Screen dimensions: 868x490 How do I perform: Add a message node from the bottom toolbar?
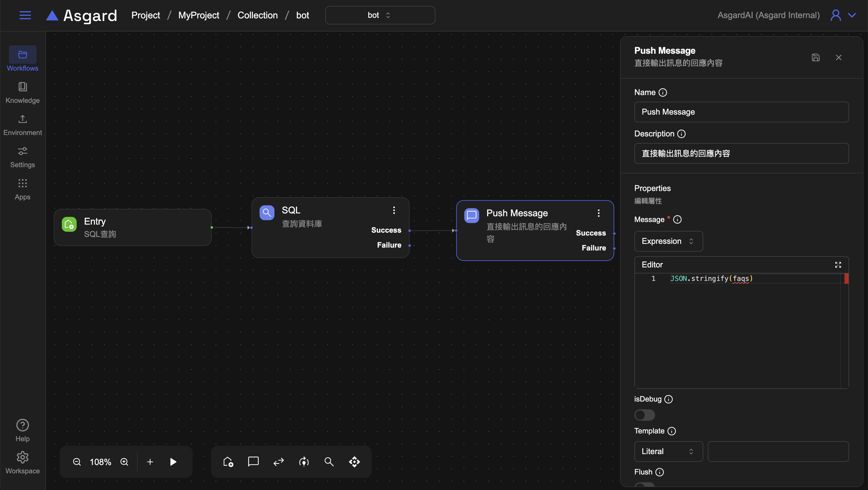coord(253,462)
